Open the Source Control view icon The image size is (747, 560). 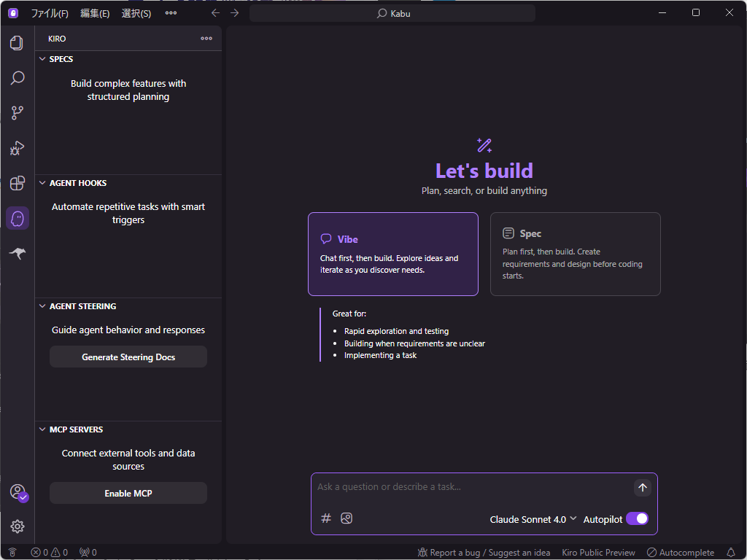pyautogui.click(x=18, y=113)
